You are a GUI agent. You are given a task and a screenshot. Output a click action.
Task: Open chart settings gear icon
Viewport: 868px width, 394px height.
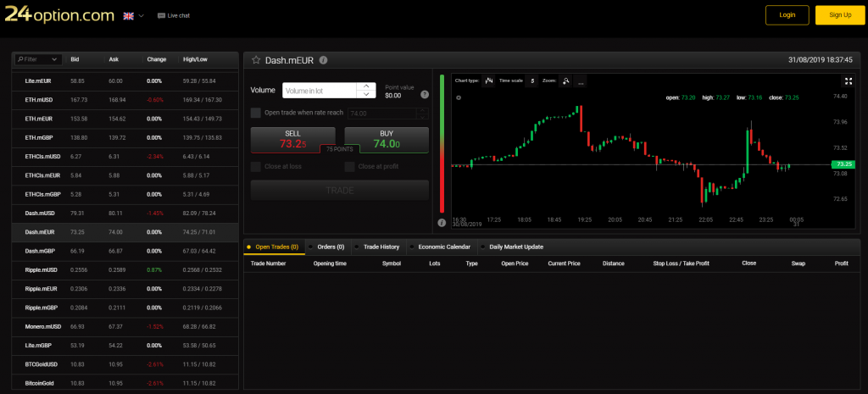click(x=459, y=97)
